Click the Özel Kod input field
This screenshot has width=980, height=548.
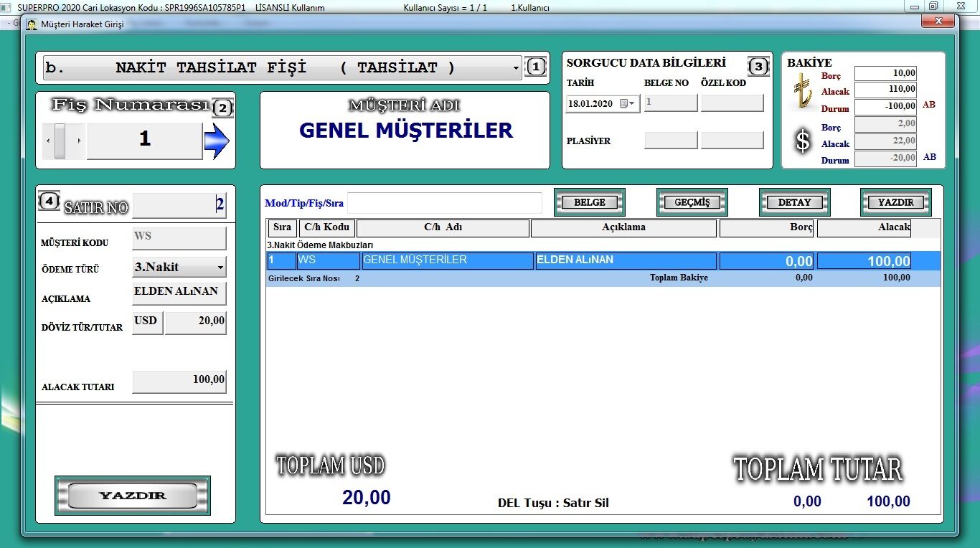[x=732, y=103]
